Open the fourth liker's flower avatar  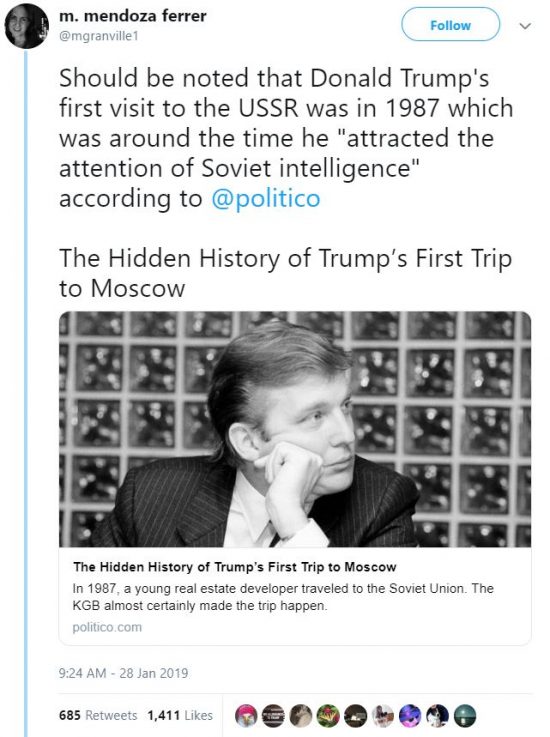[328, 715]
